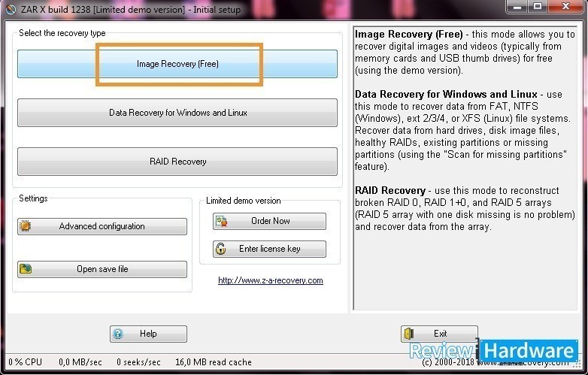Click the '0 % CPU' status entry
The width and height of the screenshot is (588, 375).
(x=25, y=362)
